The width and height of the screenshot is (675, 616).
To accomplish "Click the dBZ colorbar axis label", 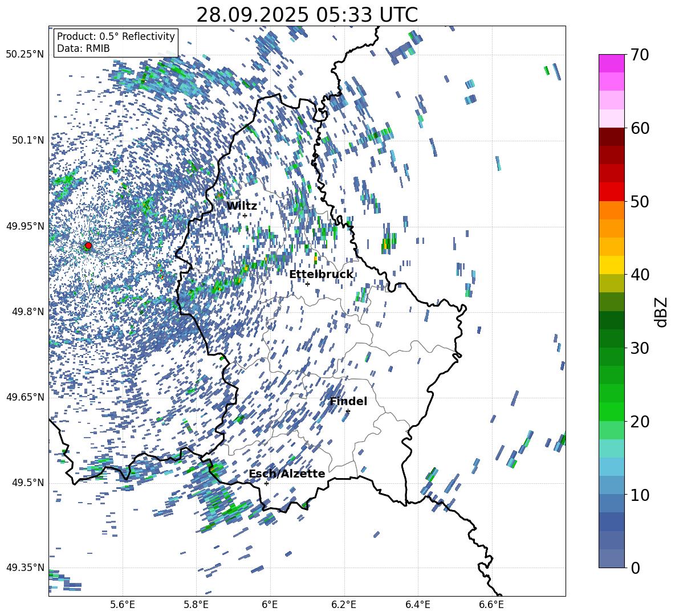I will point(662,312).
